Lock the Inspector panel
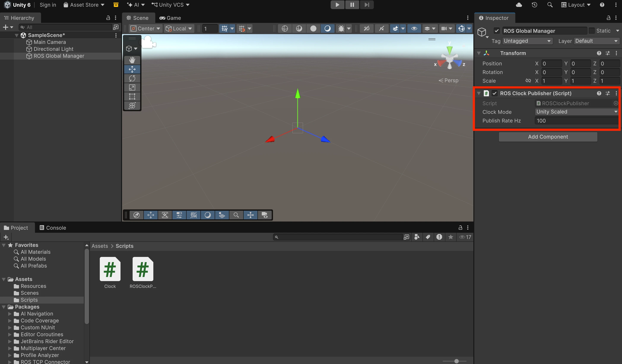Image resolution: width=622 pixels, height=364 pixels. pyautogui.click(x=608, y=18)
